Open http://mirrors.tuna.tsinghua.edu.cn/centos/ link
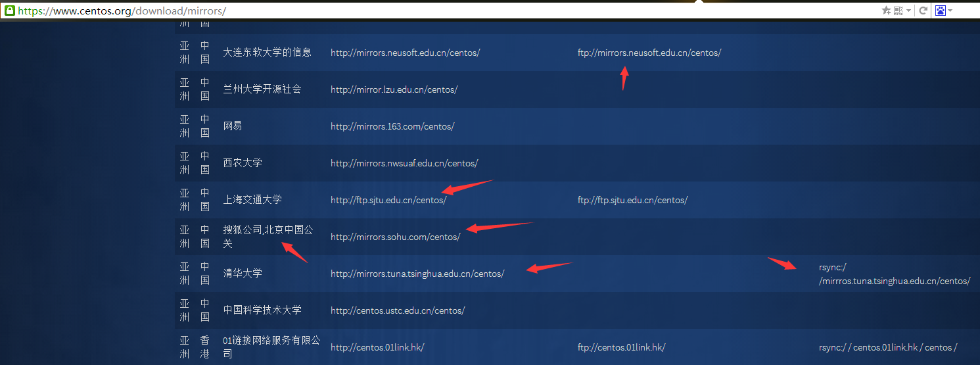This screenshot has height=365, width=980. pyautogui.click(x=417, y=274)
